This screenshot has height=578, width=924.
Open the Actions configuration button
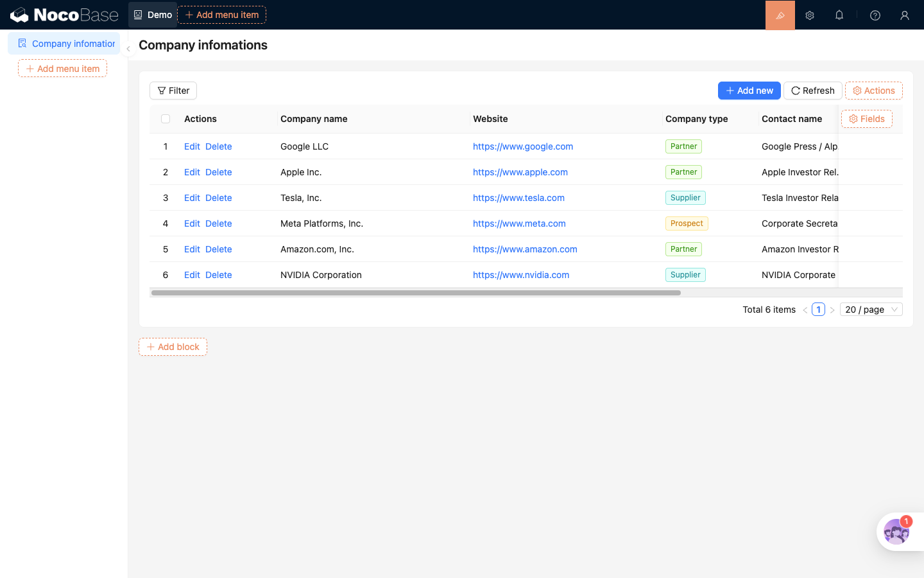click(x=874, y=91)
